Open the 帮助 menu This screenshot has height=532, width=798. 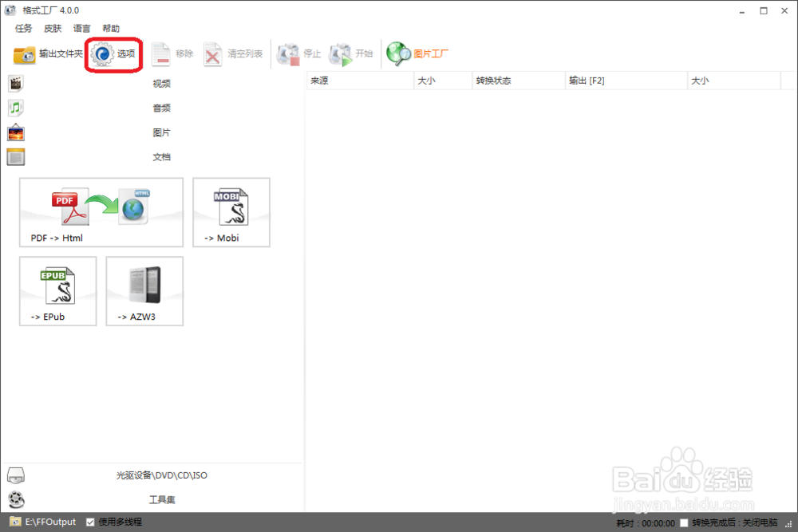pos(111,29)
